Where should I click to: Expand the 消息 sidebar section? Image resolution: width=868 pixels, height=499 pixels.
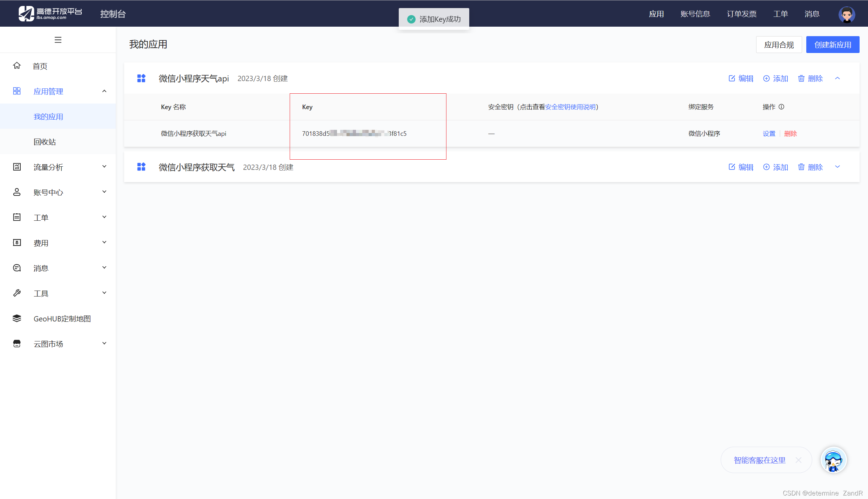pos(104,267)
